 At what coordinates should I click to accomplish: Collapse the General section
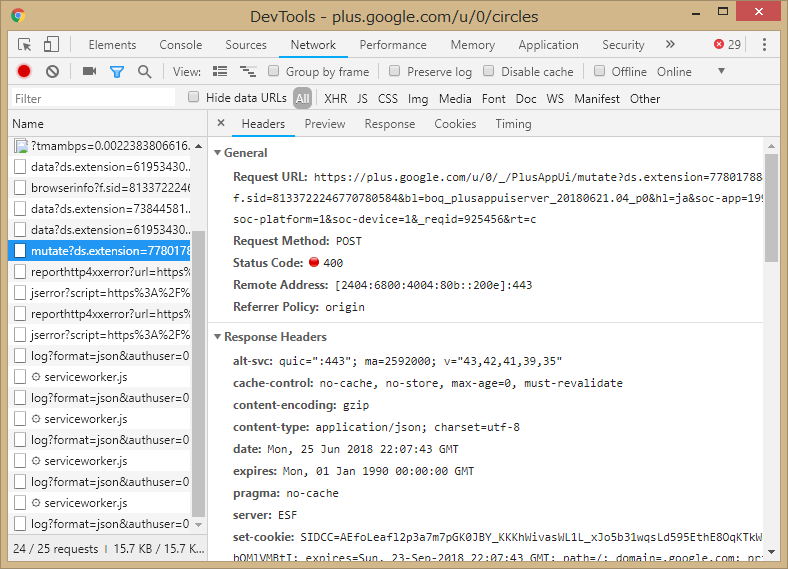[218, 153]
